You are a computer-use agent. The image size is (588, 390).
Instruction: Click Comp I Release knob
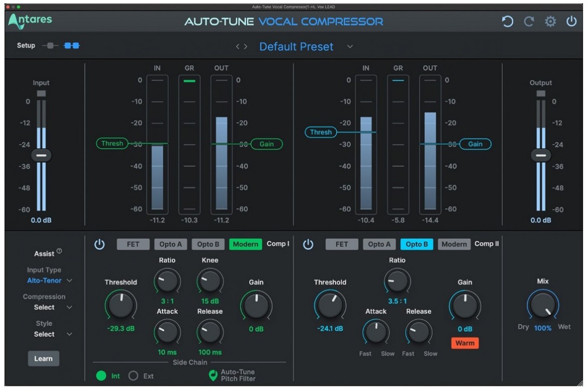point(210,332)
